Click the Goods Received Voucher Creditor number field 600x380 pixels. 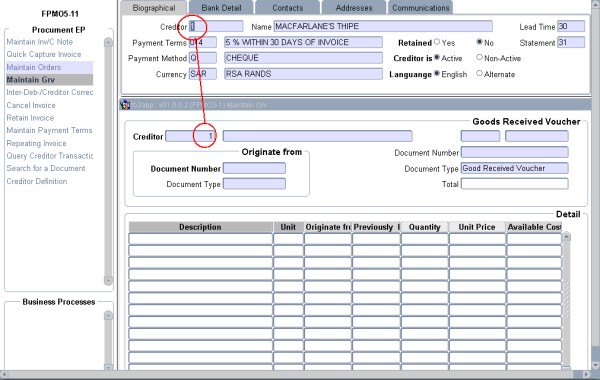coord(191,136)
